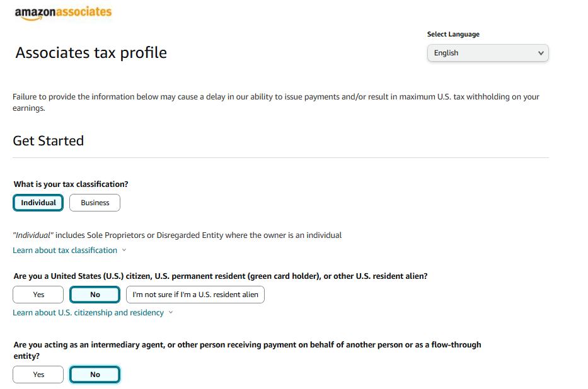Click the Business option next to Individual
This screenshot has height=389, width=588.
click(x=95, y=202)
